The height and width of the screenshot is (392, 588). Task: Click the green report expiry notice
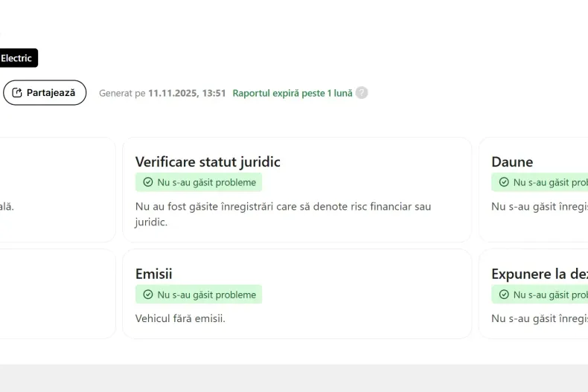(293, 93)
